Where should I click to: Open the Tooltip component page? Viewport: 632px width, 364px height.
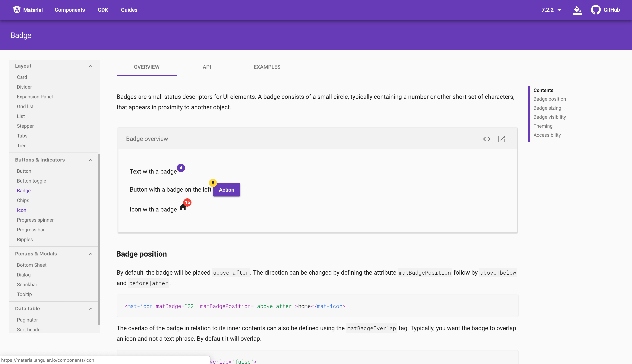point(24,294)
